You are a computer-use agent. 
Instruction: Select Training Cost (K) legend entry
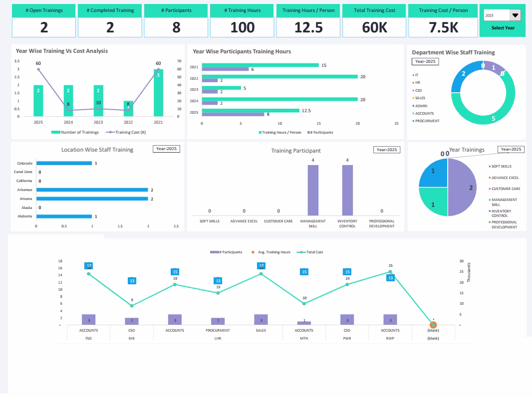(x=124, y=132)
